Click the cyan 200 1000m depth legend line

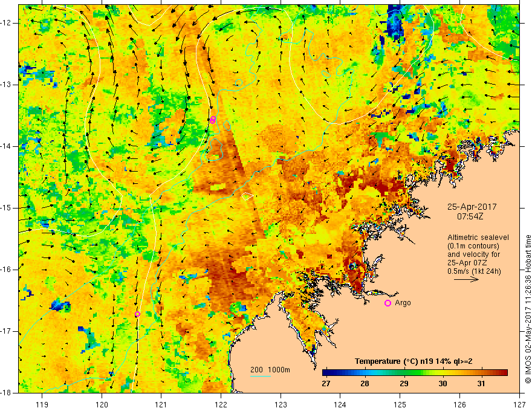click(261, 376)
